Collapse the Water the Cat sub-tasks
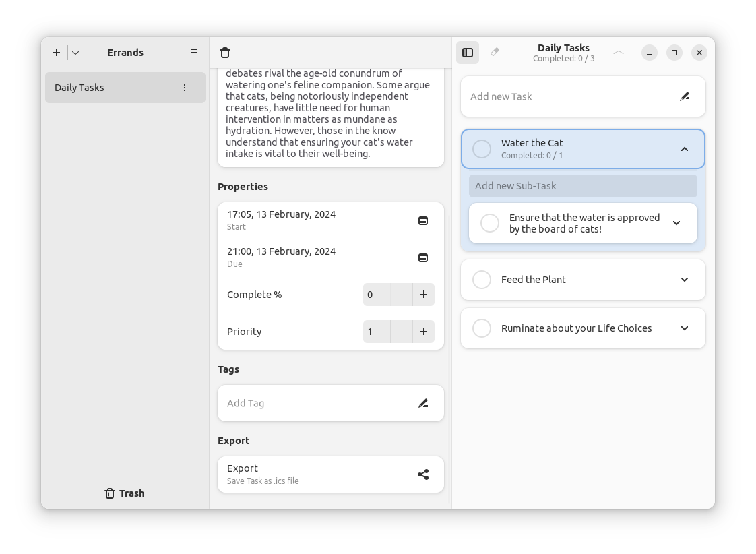The image size is (756, 554). pos(685,148)
